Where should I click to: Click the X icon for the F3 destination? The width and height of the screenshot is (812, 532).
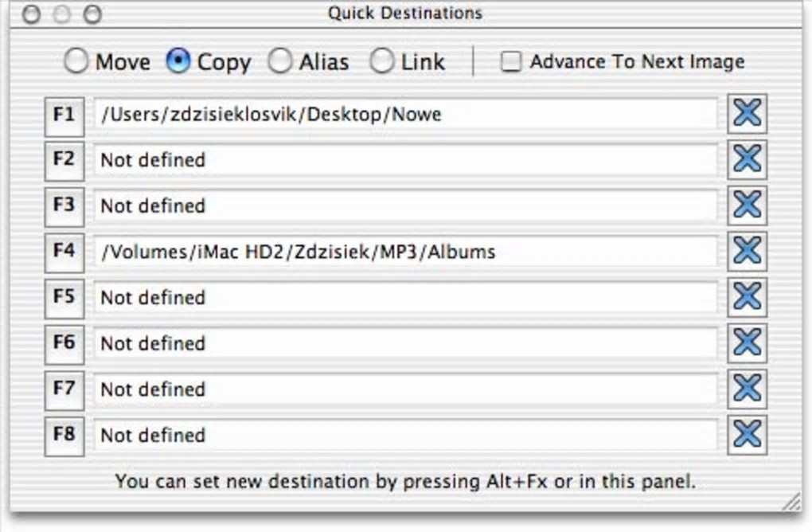747,205
